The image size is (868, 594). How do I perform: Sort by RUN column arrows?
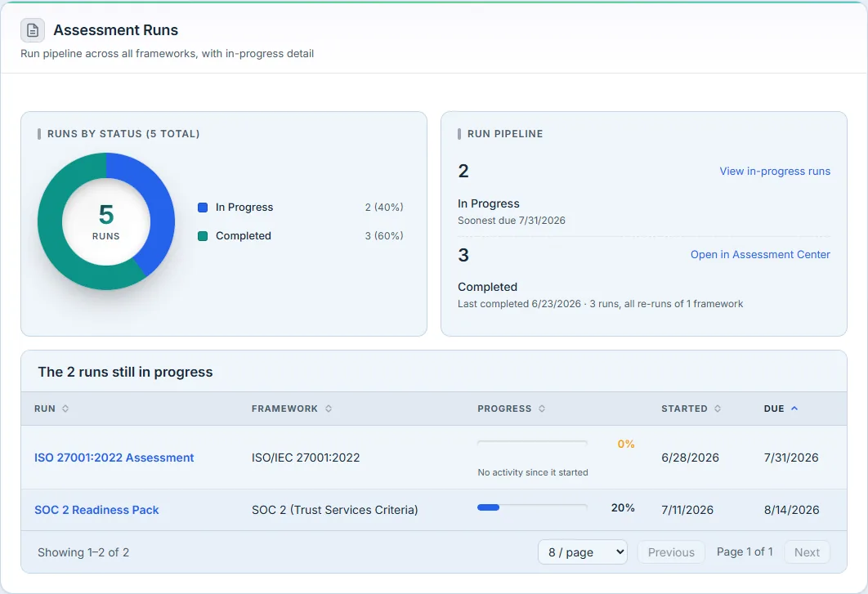(65, 409)
